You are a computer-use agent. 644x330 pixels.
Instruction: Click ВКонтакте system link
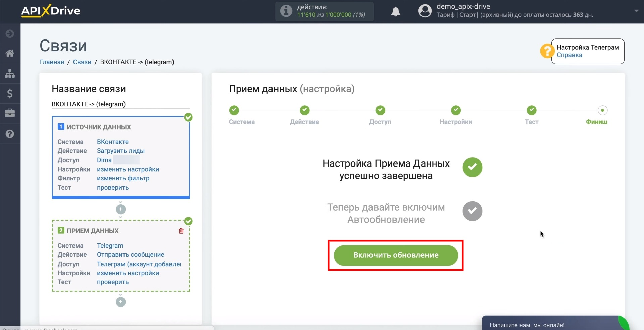click(112, 142)
